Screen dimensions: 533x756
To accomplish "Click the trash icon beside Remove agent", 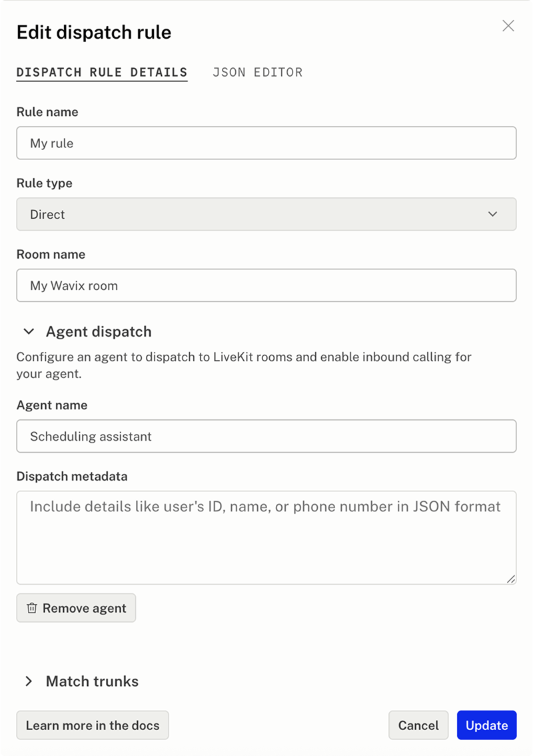I will coord(32,608).
